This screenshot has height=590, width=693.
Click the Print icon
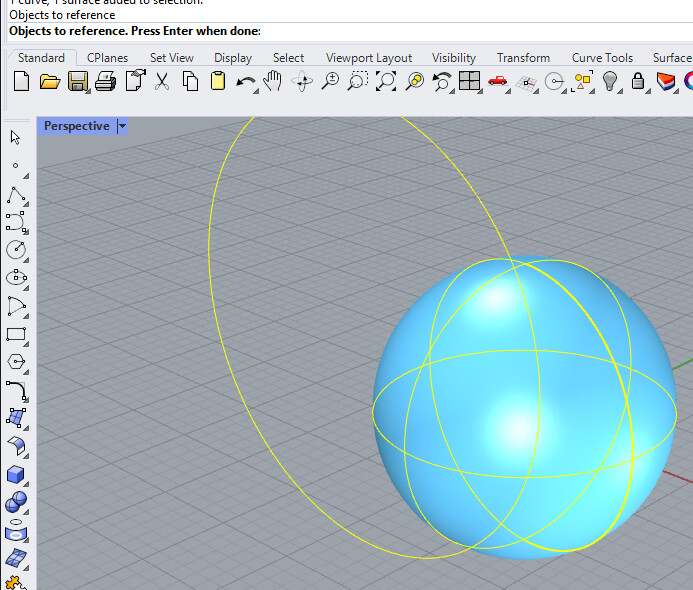pyautogui.click(x=106, y=81)
